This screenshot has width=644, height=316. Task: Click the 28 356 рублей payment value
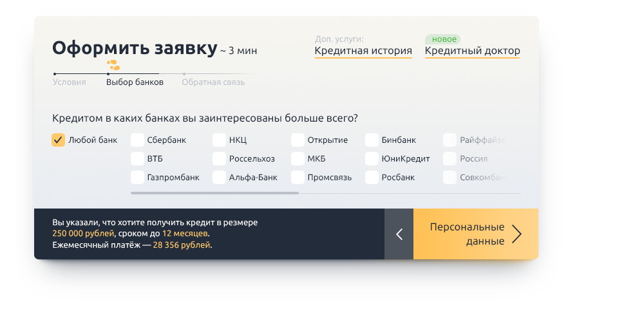tap(182, 245)
